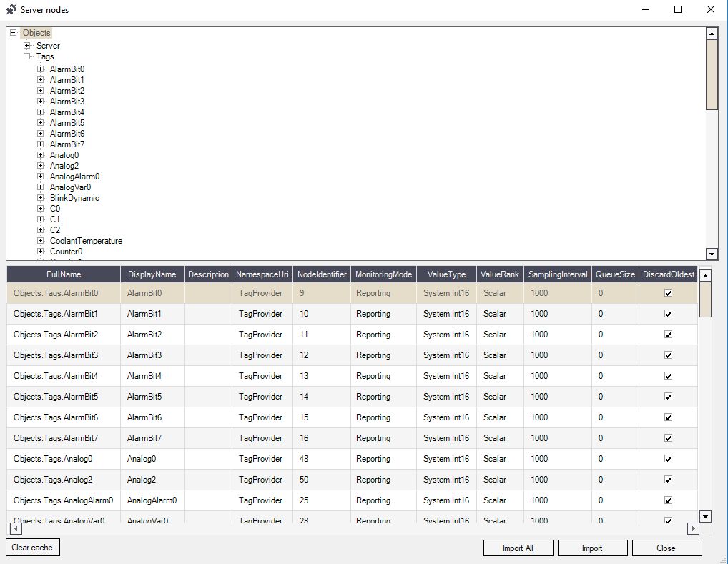Screen dimensions: 728x564
Task: Select the Objects.Tags.AlarmBit3 grid row
Action: point(63,355)
